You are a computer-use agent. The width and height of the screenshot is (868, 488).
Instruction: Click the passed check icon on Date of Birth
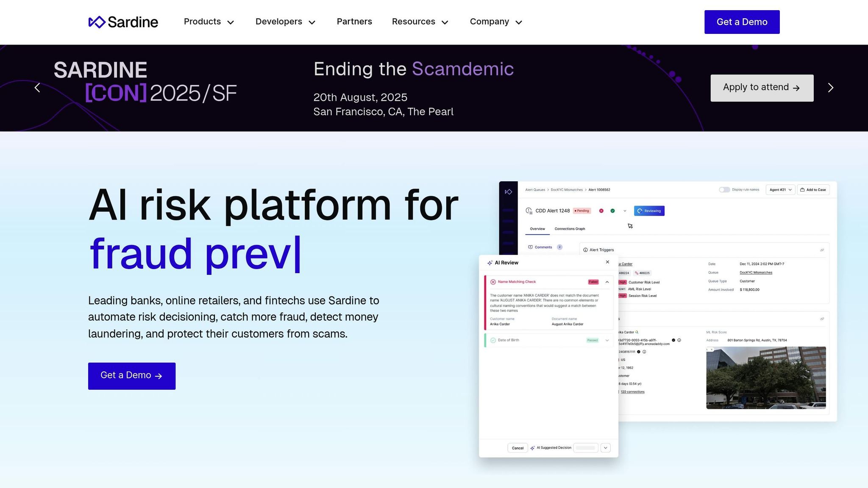(493, 340)
